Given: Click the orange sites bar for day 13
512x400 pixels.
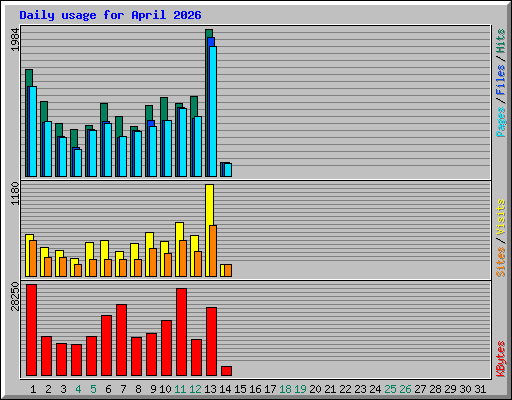Looking at the screenshot, I should (x=213, y=251).
